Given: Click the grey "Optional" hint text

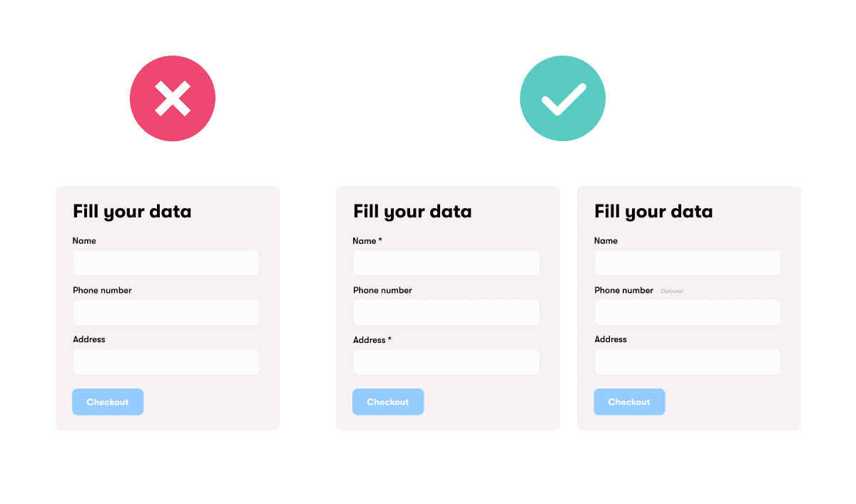Looking at the screenshot, I should coord(672,291).
